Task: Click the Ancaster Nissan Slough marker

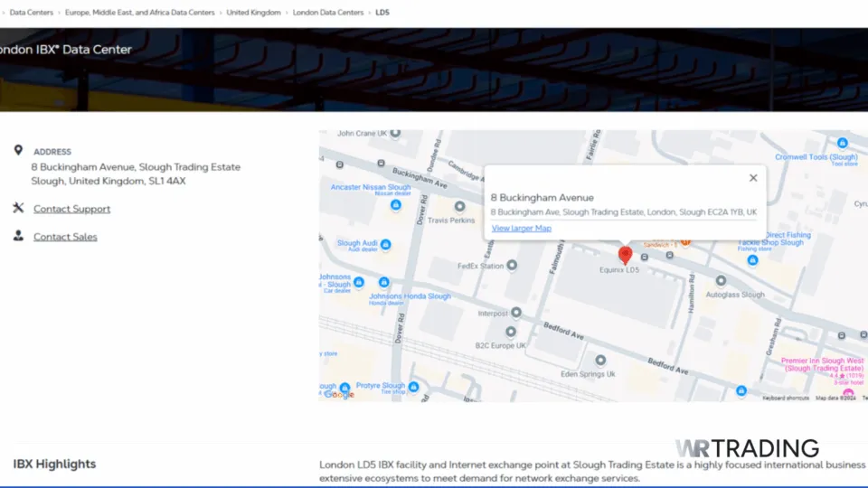Action: coord(395,205)
